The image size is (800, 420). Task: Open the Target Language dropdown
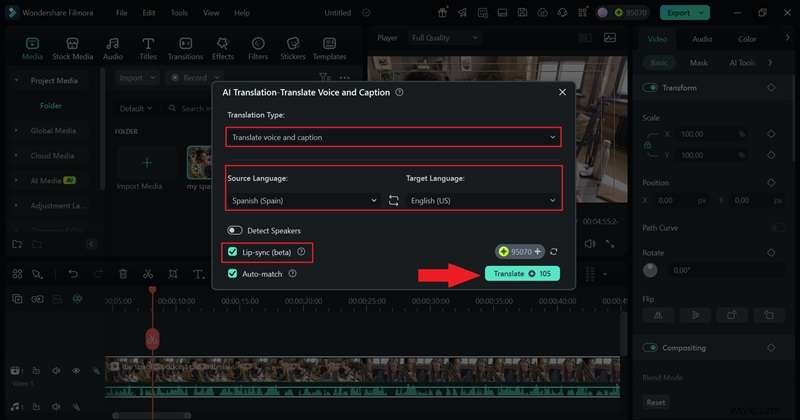[x=482, y=200]
